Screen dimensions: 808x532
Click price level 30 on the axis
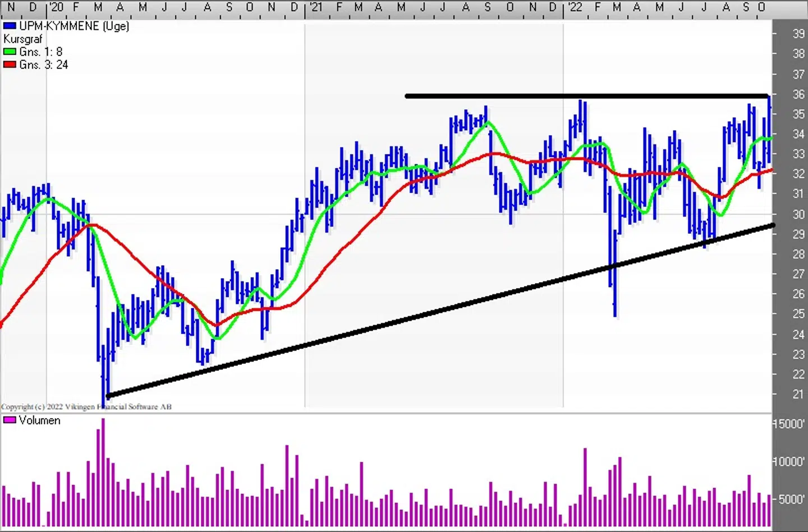pyautogui.click(x=798, y=214)
